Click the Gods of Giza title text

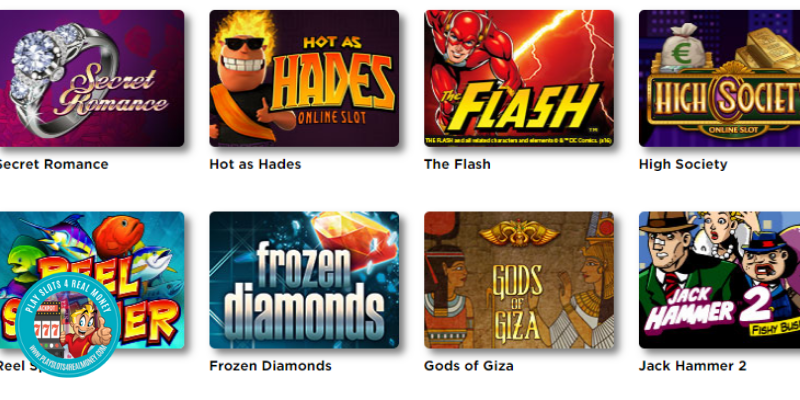click(x=468, y=366)
